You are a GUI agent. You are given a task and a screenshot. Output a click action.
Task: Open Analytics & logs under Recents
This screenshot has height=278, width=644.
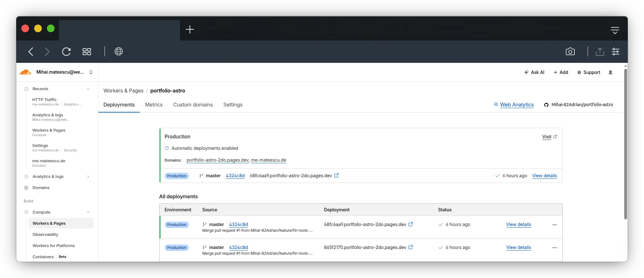click(51, 117)
